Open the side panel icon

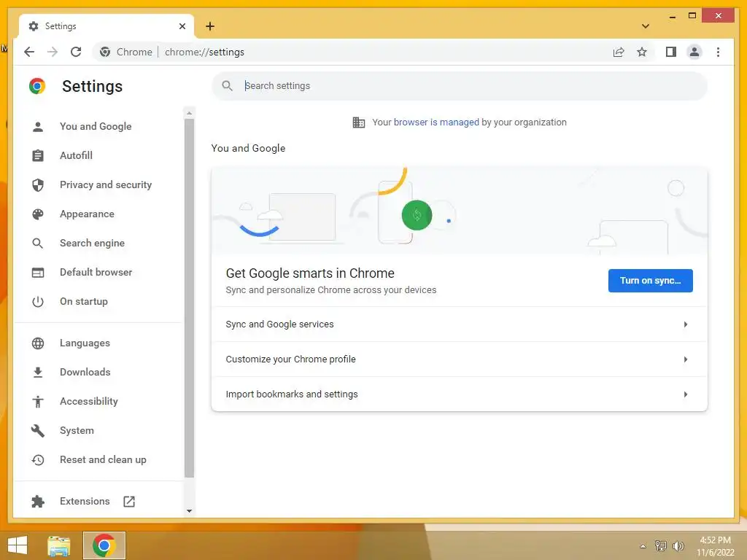(671, 52)
